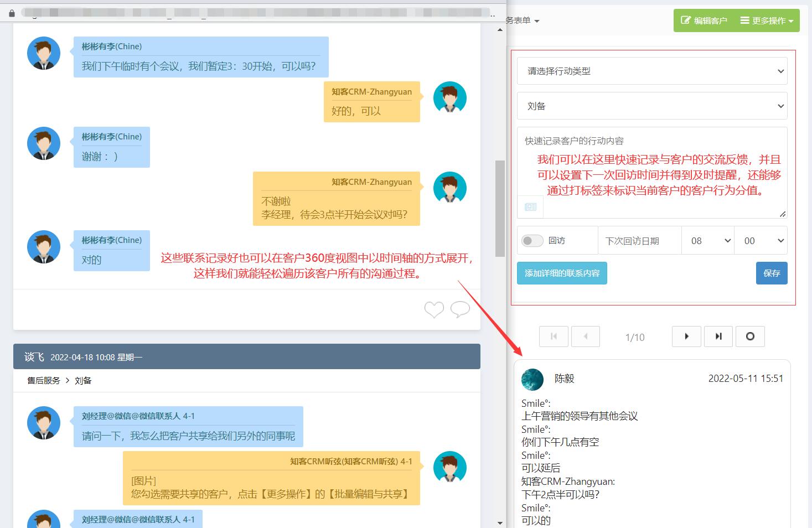The width and height of the screenshot is (812, 528).
Task: Open the 务表单 menu
Action: 522,21
